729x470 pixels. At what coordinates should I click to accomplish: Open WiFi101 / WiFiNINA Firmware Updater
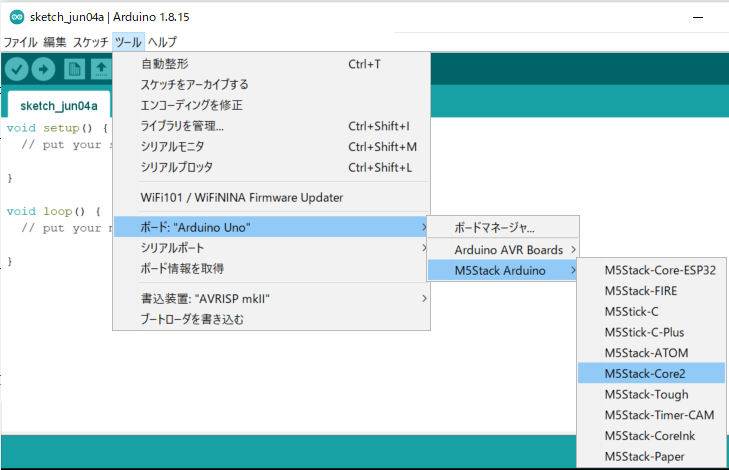[272, 198]
